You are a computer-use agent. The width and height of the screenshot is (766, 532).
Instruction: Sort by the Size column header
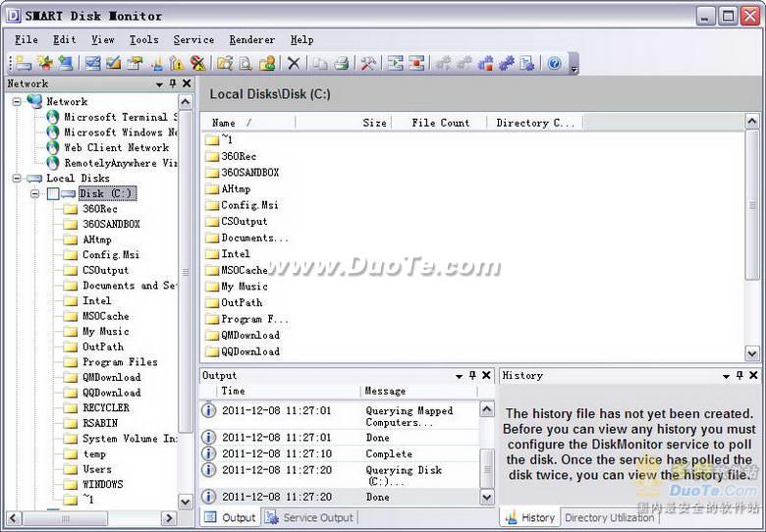pos(344,123)
